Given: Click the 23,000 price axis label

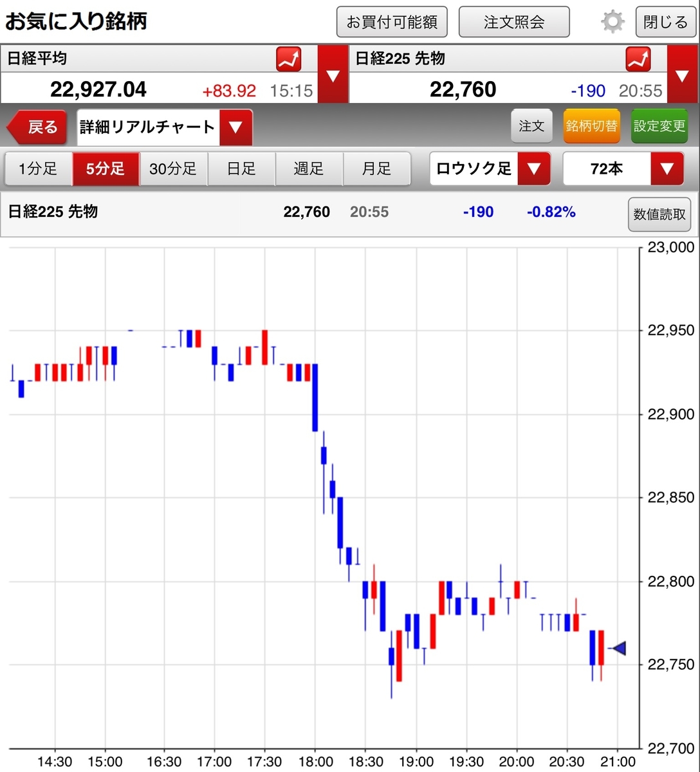Looking at the screenshot, I should [671, 247].
